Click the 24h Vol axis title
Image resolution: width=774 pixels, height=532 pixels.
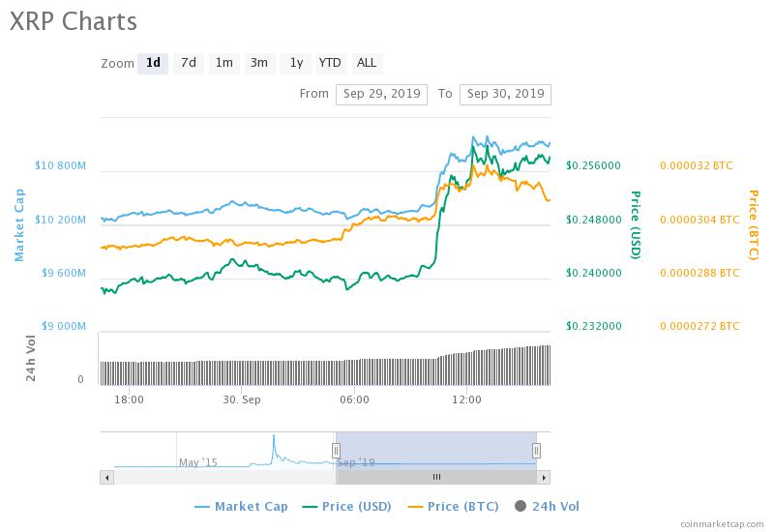pyautogui.click(x=31, y=358)
